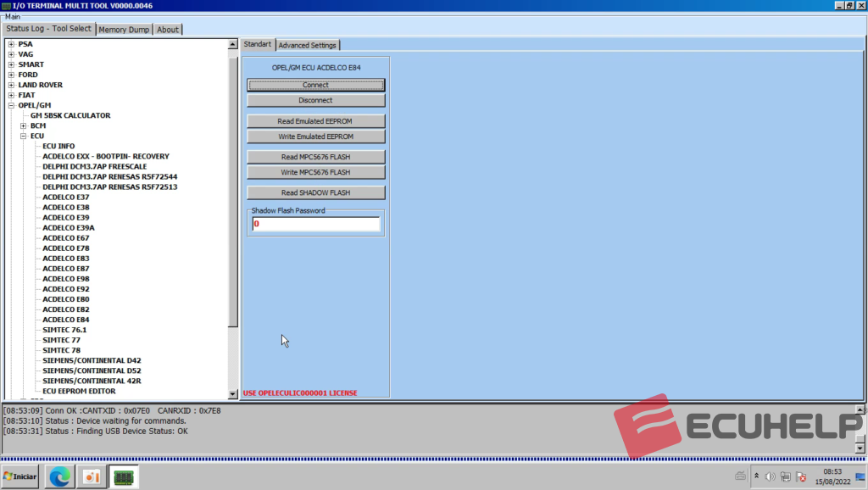Select DELPHI DCM3.7AP FREESCALE item
The width and height of the screenshot is (868, 490).
point(95,167)
